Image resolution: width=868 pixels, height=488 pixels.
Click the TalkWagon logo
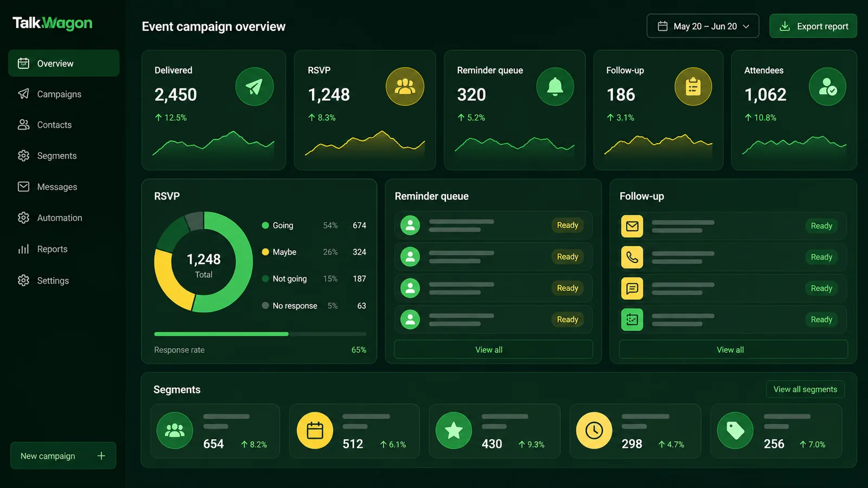(53, 23)
